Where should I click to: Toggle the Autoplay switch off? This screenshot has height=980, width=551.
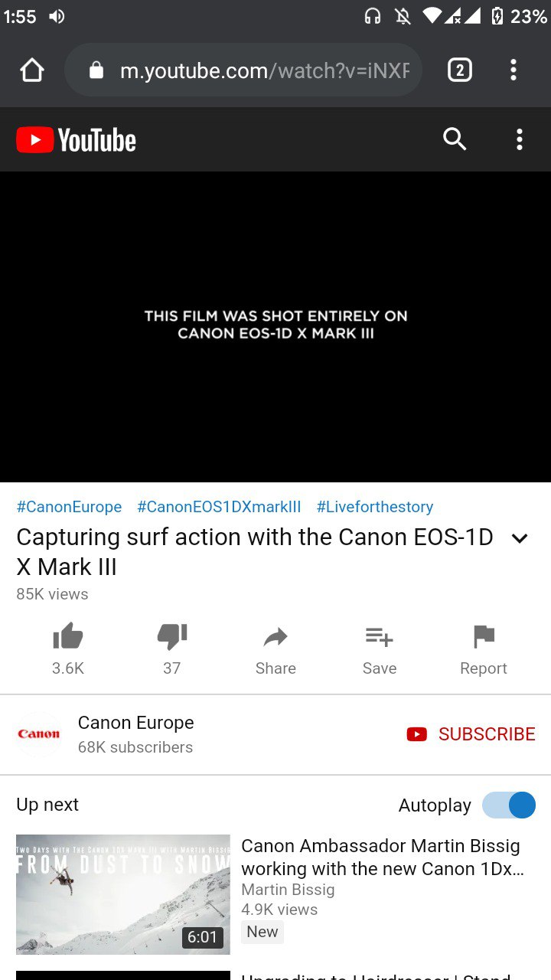point(509,805)
